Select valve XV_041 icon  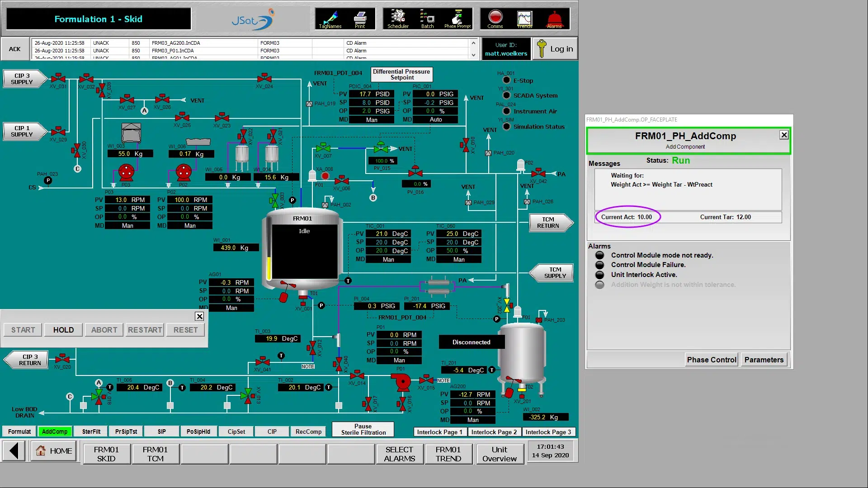(x=262, y=361)
